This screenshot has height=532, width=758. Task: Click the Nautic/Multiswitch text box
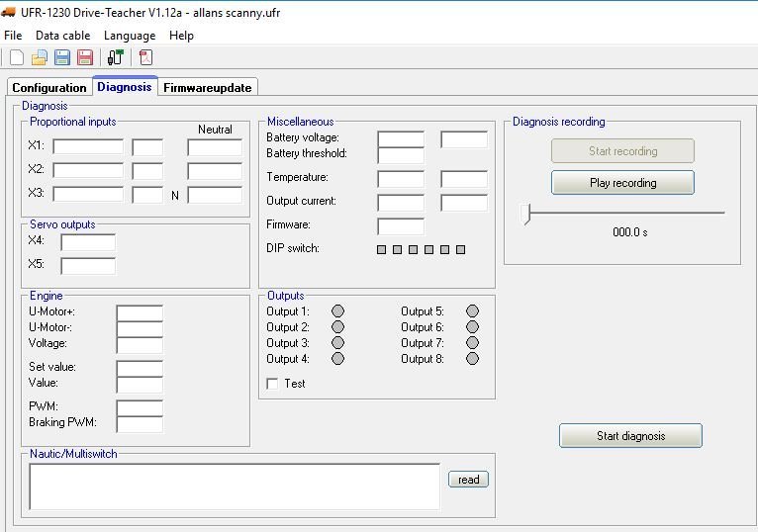click(x=235, y=486)
